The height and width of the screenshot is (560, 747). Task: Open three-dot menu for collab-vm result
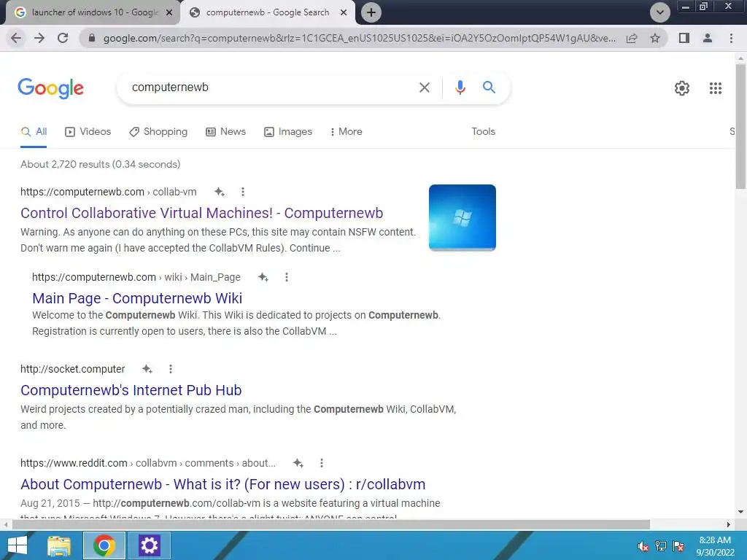coord(242,192)
